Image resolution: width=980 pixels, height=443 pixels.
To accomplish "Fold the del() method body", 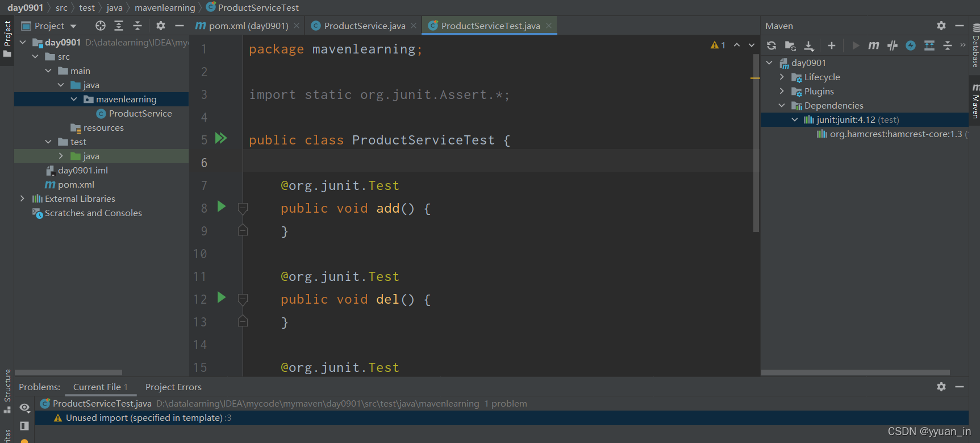I will 243,300.
